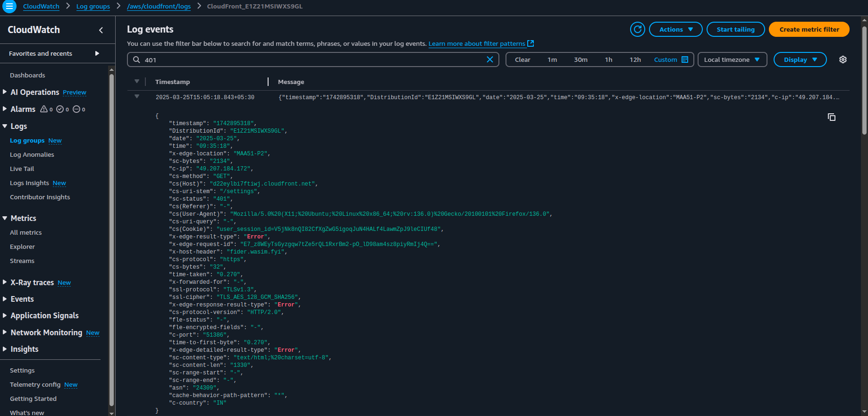Expand Favorites and recents
Screen dimensions: 868x416
[97, 53]
